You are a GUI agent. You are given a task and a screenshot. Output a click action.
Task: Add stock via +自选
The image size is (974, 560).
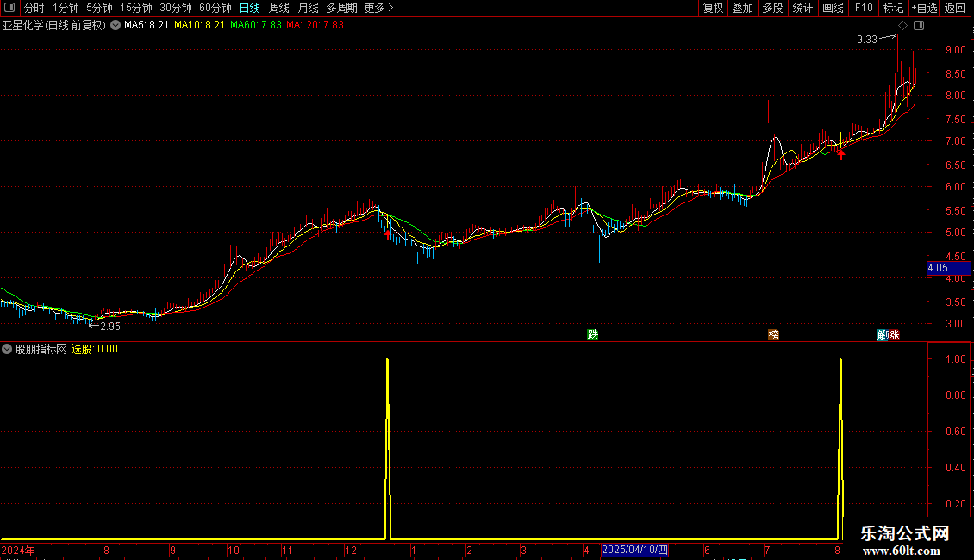924,8
